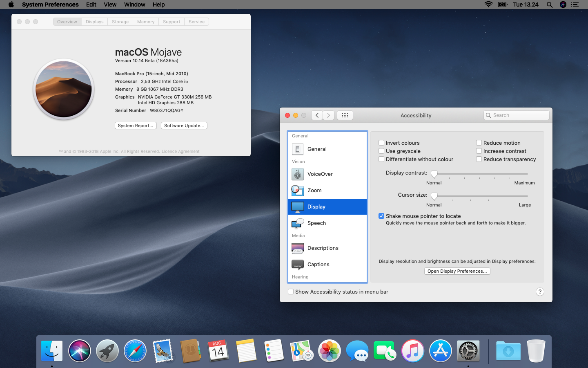Click the battery status icon
The height and width of the screenshot is (368, 588).
click(503, 4)
